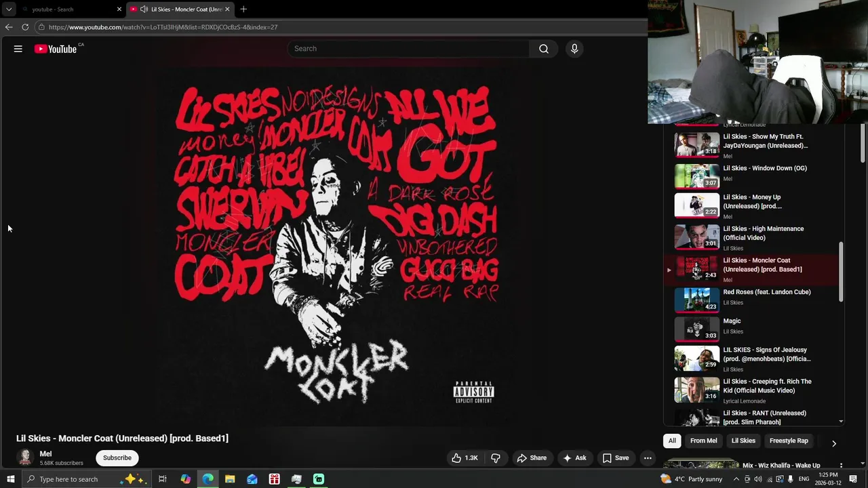Go back with browser back arrow
868x488 pixels.
[9, 27]
